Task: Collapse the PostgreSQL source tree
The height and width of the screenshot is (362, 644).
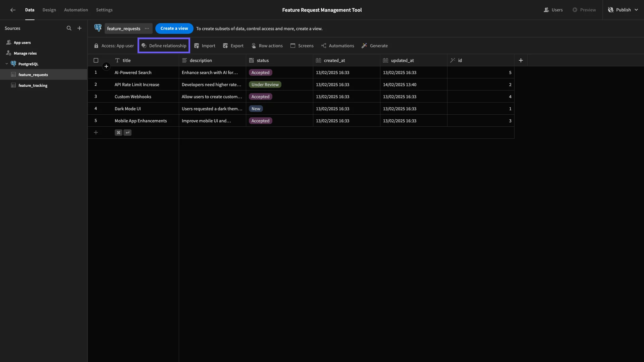Action: [x=7, y=64]
